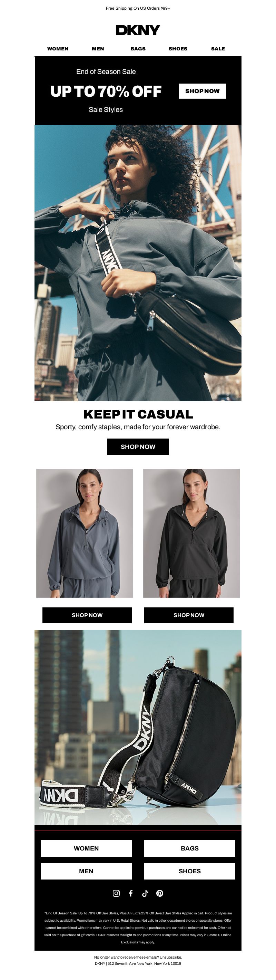The height and width of the screenshot is (980, 276).
Task: Open the MEN navigation menu item
Action: [x=98, y=49]
